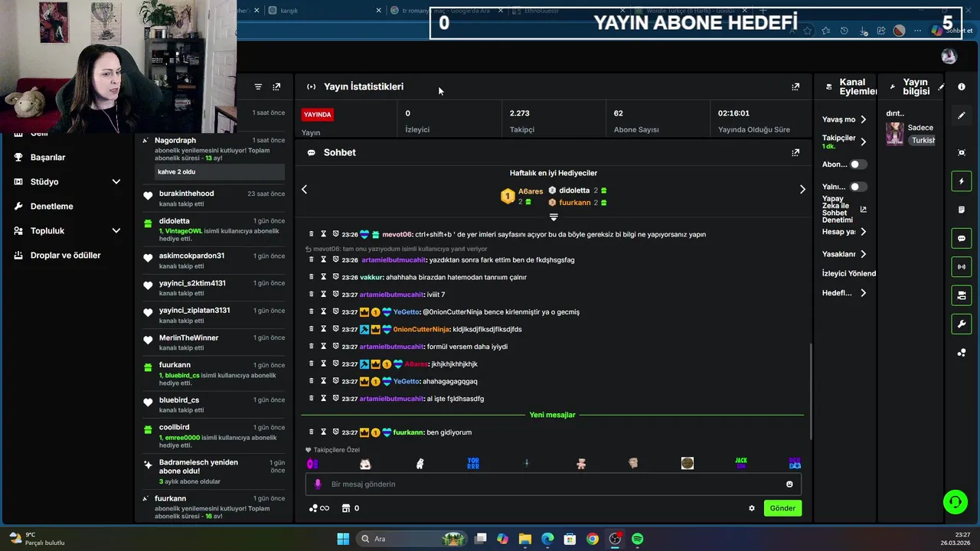Switch to the karışık browser tab
The height and width of the screenshot is (551, 980).
pyautogui.click(x=324, y=11)
